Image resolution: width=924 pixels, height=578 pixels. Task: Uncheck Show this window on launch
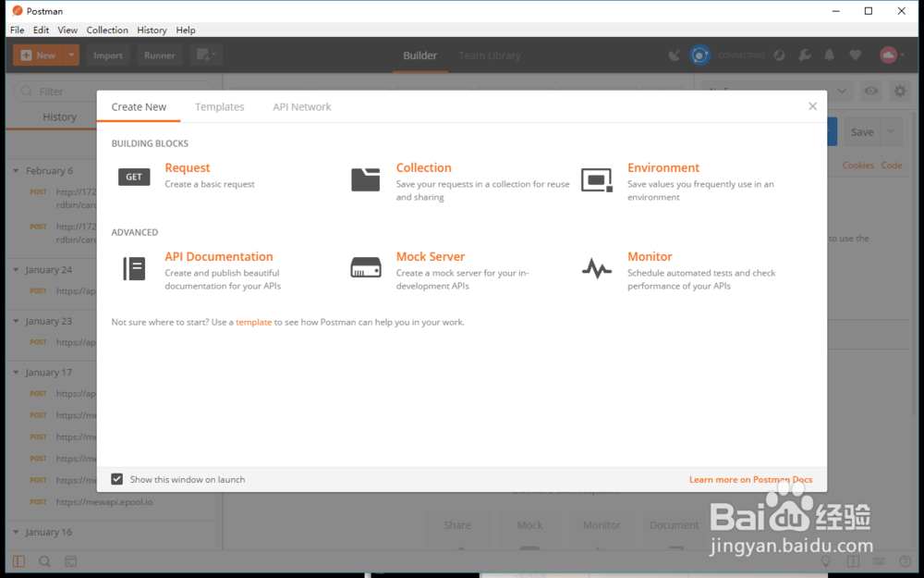coord(116,479)
